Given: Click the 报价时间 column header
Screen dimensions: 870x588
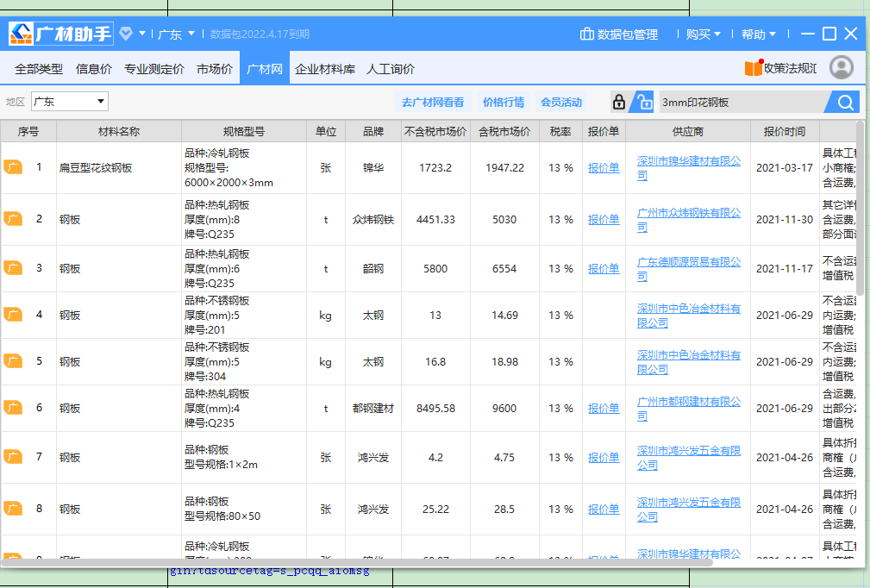Looking at the screenshot, I should [x=785, y=131].
